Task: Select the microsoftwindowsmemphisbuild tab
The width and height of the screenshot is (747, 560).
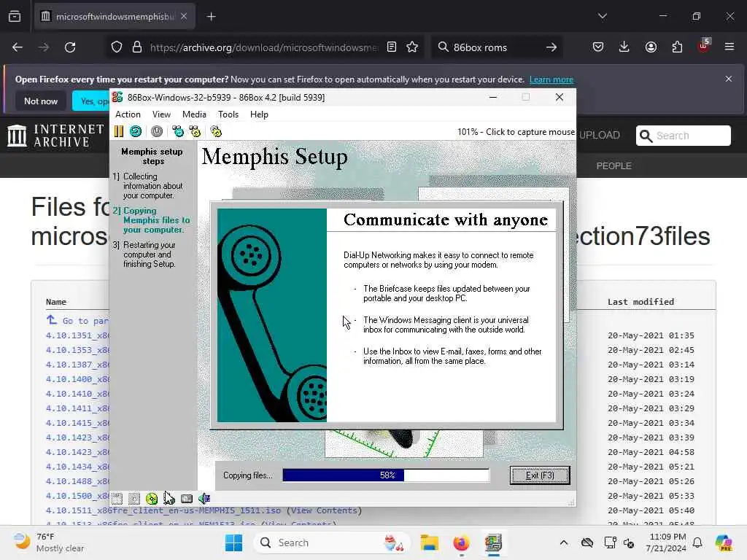Action: point(115,17)
